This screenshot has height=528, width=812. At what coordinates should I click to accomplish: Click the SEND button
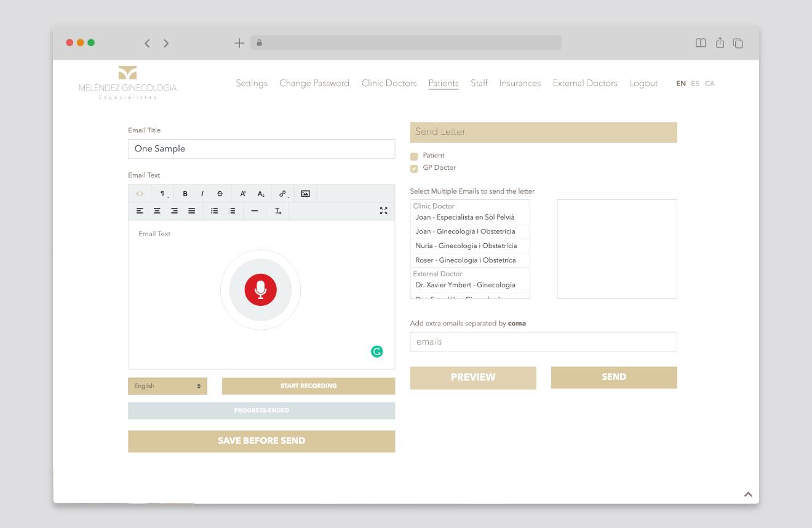click(613, 377)
